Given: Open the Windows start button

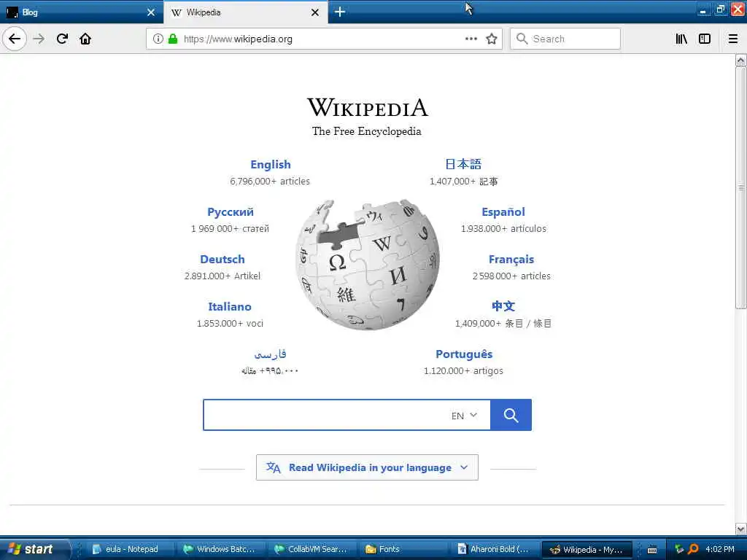Looking at the screenshot, I should coord(34,549).
